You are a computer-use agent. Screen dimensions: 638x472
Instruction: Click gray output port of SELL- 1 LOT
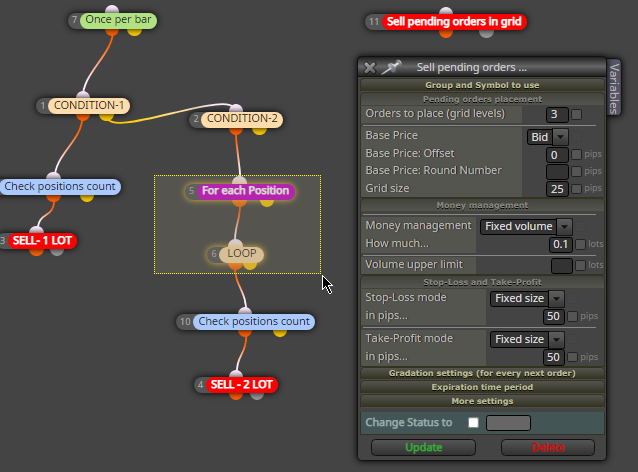tap(57, 251)
